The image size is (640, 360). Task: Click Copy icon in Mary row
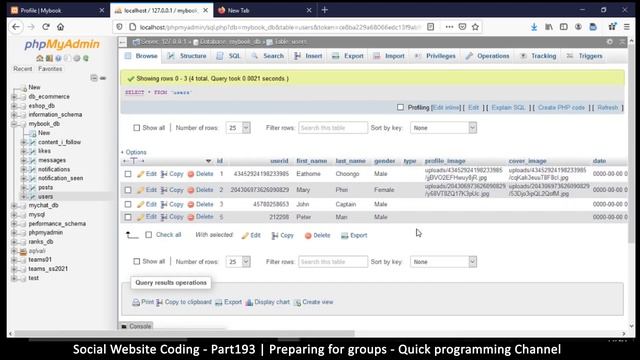[x=164, y=190]
